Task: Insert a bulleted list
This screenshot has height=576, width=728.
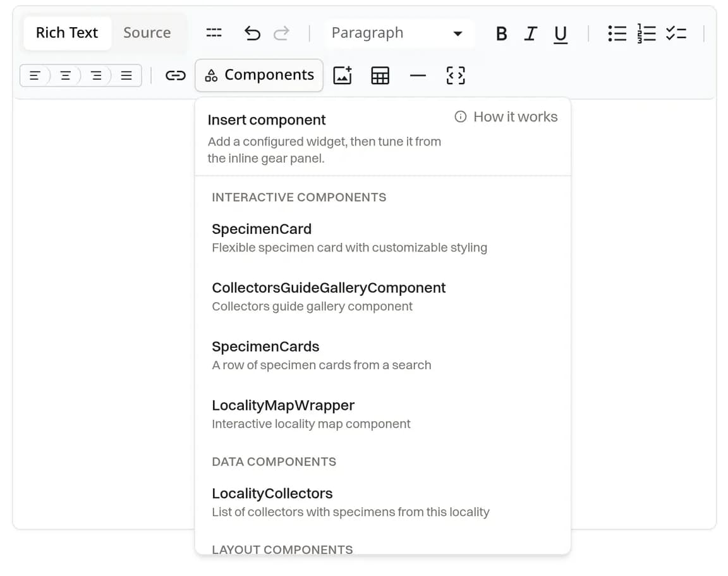Action: (x=617, y=34)
